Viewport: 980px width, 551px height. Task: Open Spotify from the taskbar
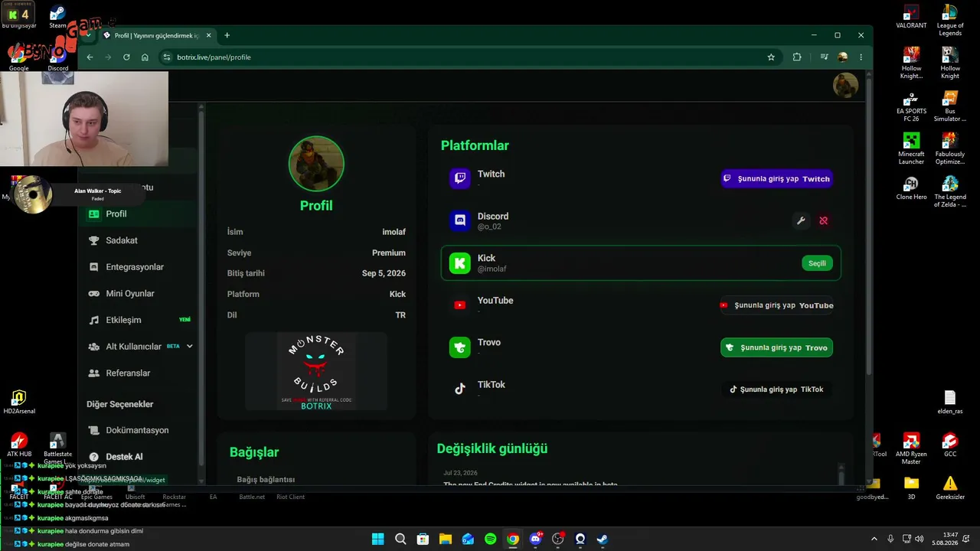click(491, 539)
